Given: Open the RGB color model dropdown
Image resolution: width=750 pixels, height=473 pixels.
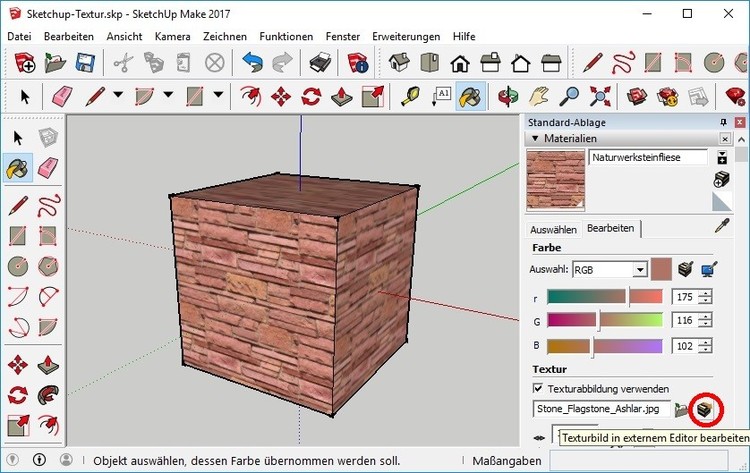Looking at the screenshot, I should (640, 270).
